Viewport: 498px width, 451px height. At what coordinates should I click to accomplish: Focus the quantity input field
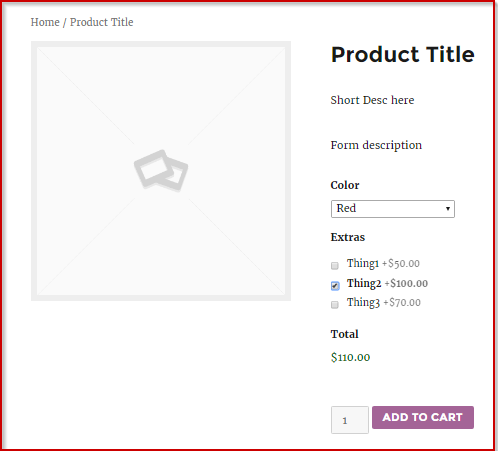(x=350, y=420)
